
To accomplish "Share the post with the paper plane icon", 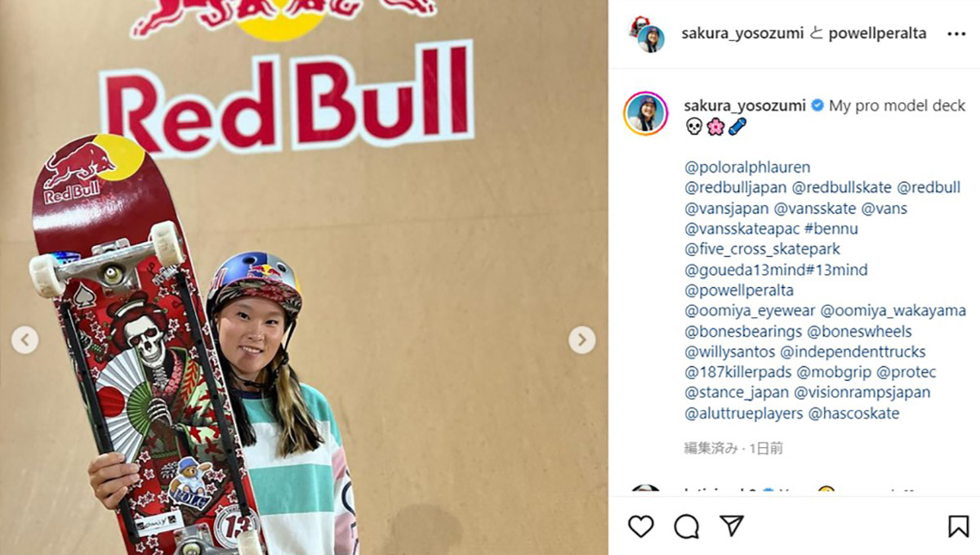I will click(732, 526).
